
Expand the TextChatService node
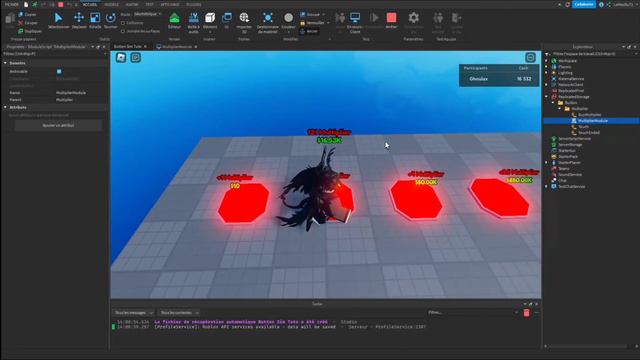tap(547, 187)
